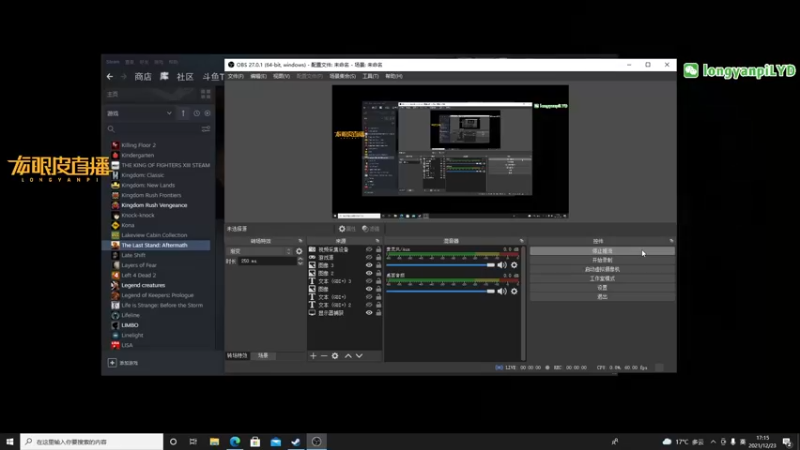The image size is (800, 450).
Task: Open OBS 设置 settings button
Action: tap(602, 288)
